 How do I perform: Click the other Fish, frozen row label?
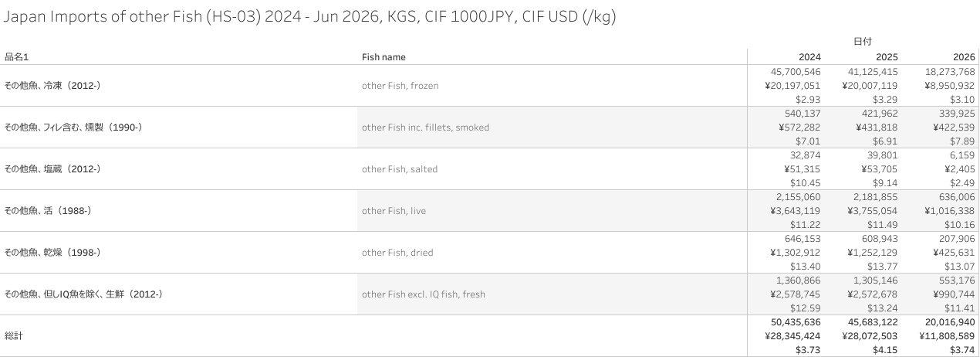(x=400, y=86)
